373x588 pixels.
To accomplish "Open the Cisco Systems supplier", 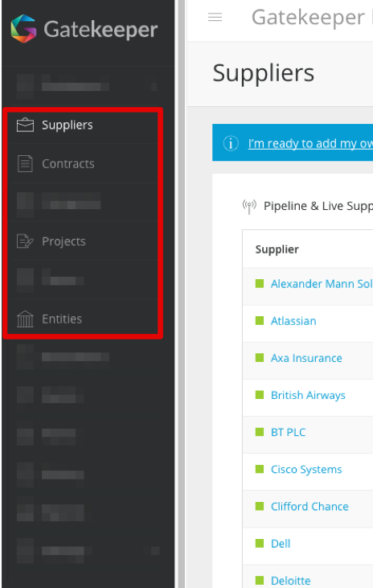I will pyautogui.click(x=306, y=470).
